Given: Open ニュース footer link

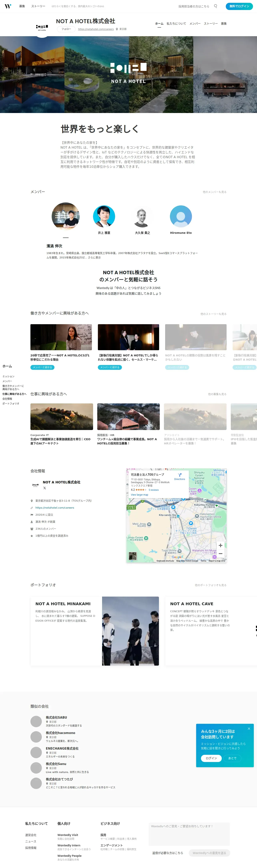Looking at the screenshot, I should 31,841.
